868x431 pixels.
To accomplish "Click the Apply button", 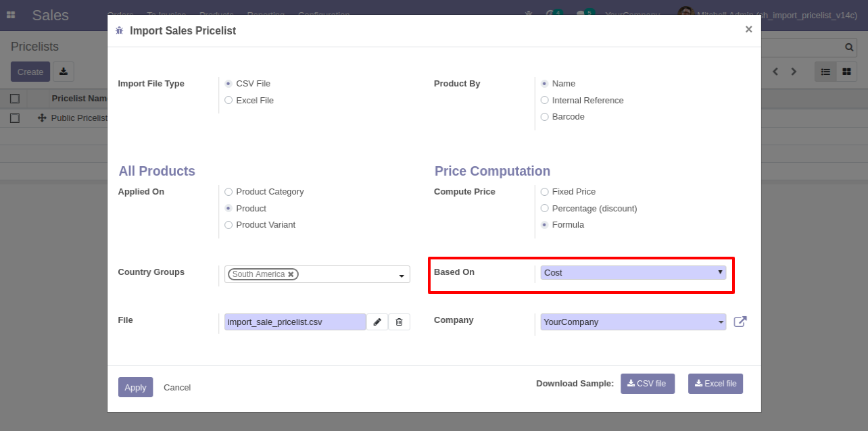I will click(x=135, y=387).
